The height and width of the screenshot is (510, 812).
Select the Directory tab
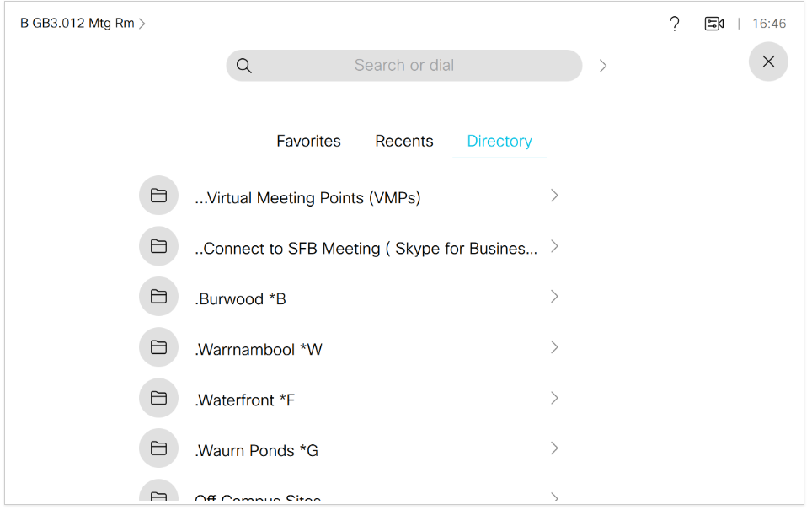[x=499, y=142]
